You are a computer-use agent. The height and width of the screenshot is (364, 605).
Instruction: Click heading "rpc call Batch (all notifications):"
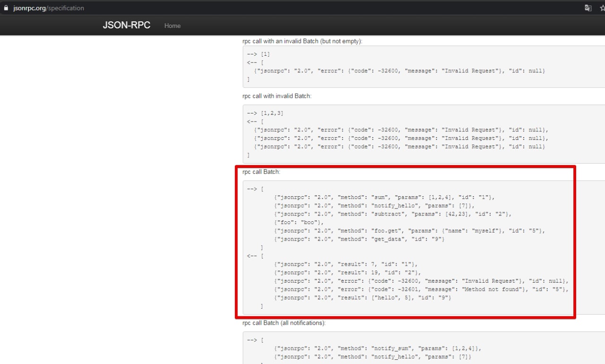point(284,323)
